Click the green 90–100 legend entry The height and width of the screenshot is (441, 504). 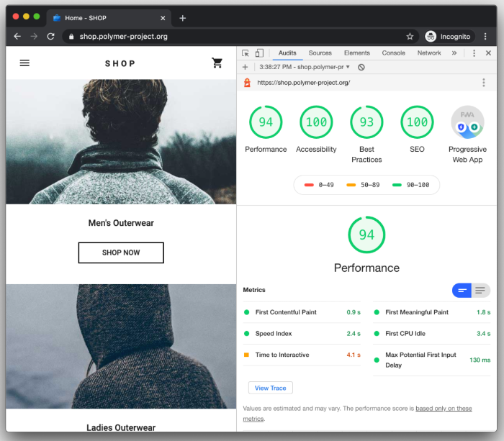[x=411, y=185]
